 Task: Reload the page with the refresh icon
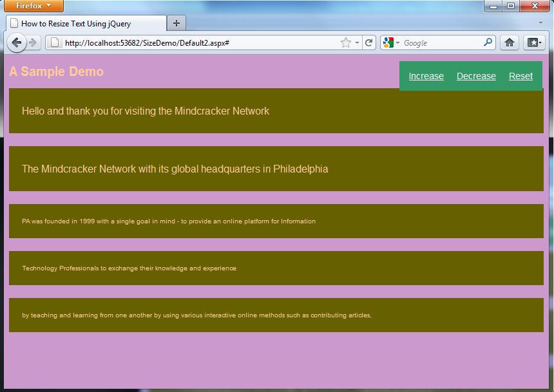click(368, 42)
